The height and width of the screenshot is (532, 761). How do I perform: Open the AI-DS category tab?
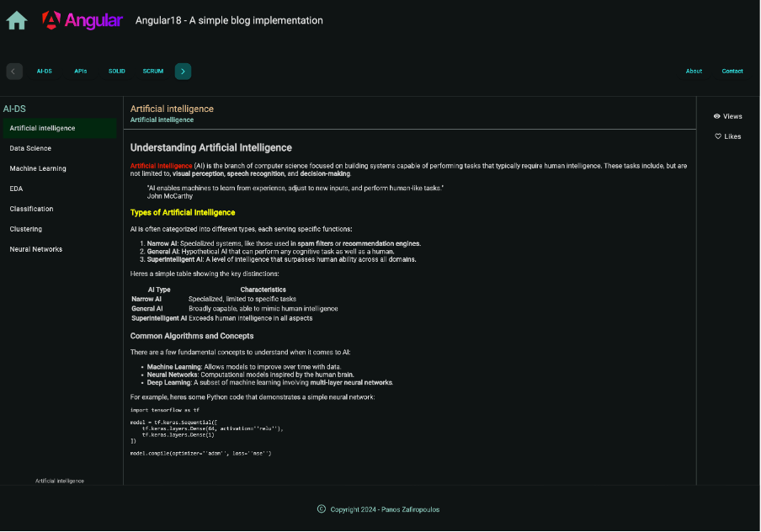point(44,72)
